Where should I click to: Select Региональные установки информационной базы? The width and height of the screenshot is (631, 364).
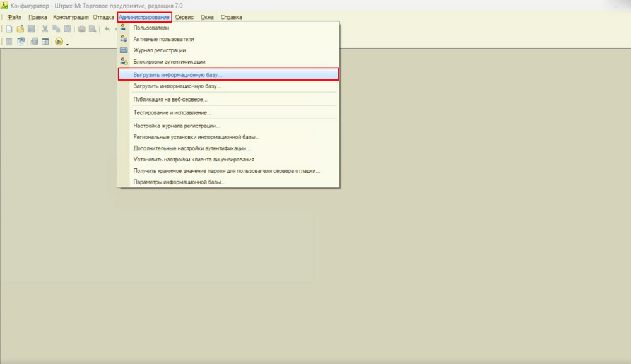tap(228, 137)
